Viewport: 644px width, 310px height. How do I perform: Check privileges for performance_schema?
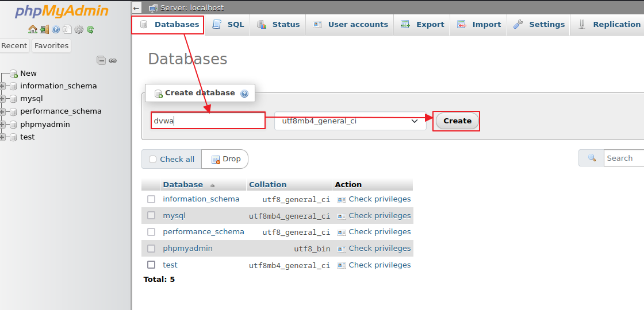374,232
